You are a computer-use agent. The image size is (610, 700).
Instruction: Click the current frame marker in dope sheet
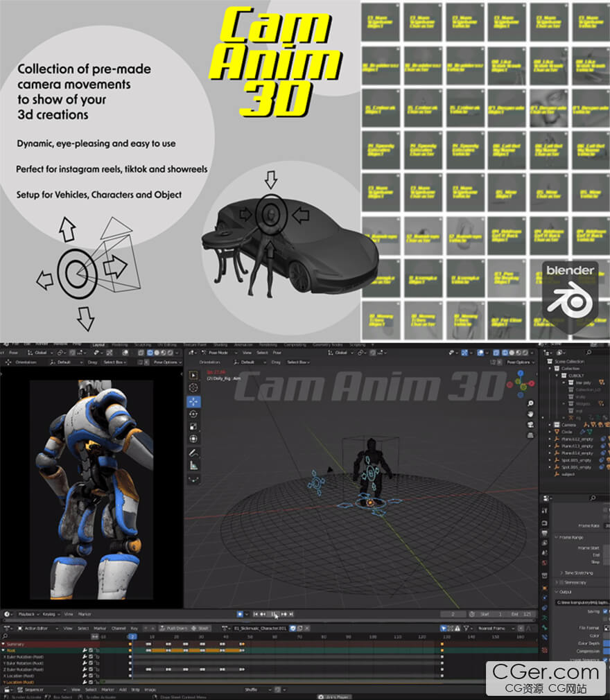pos(132,637)
